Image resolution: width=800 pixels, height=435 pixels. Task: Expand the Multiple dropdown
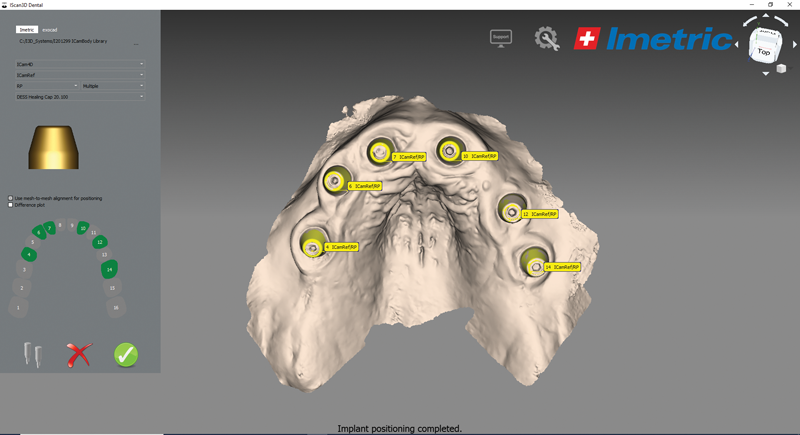tap(113, 86)
